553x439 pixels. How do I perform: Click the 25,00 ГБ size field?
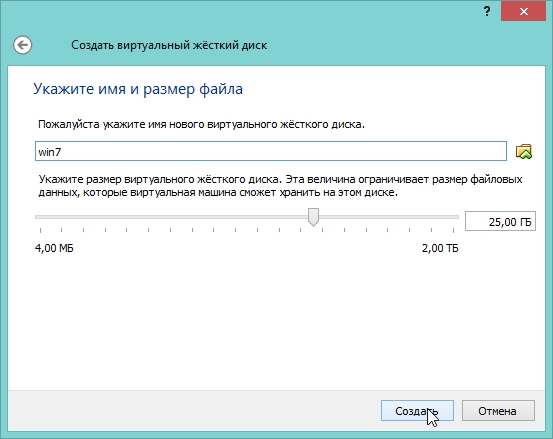(500, 221)
